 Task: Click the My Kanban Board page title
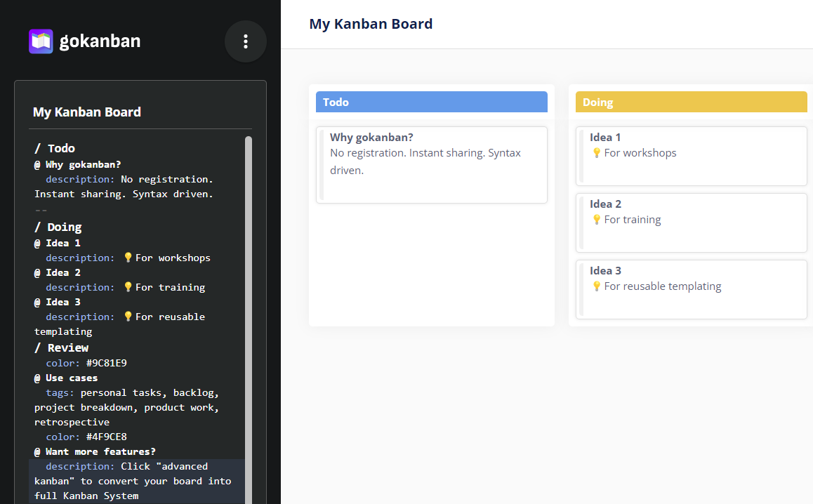point(371,24)
